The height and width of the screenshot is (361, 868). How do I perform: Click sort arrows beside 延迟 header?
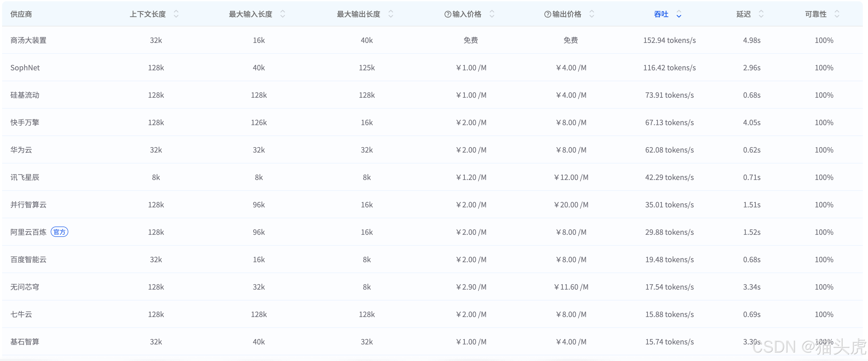tap(761, 14)
